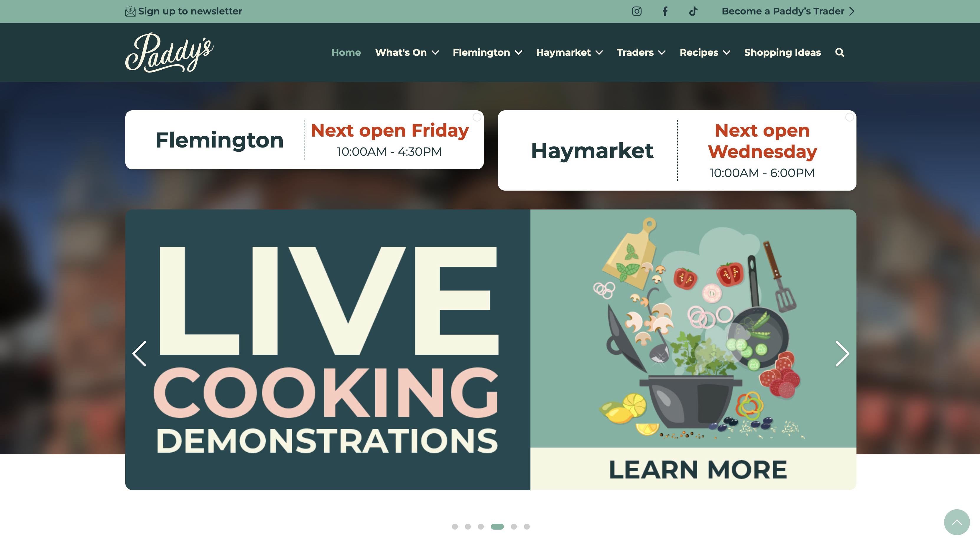The image size is (980, 547).
Task: Open Paddy's Facebook page icon
Action: point(665,11)
